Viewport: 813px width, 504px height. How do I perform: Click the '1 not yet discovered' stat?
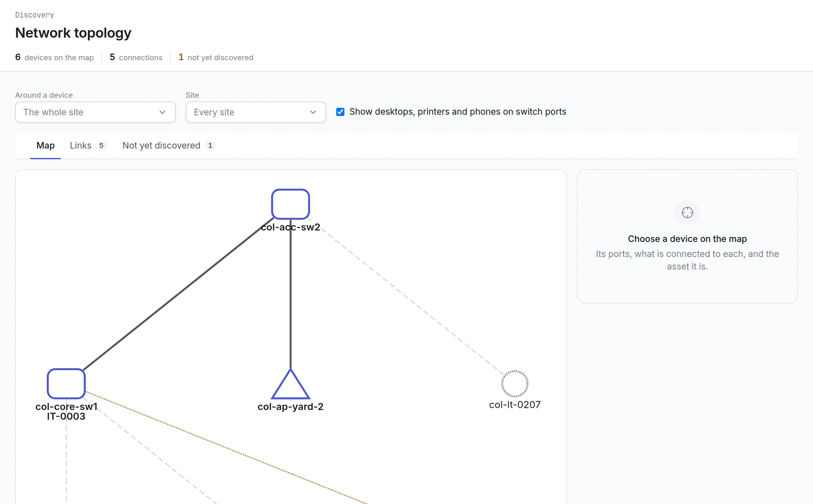tap(216, 57)
